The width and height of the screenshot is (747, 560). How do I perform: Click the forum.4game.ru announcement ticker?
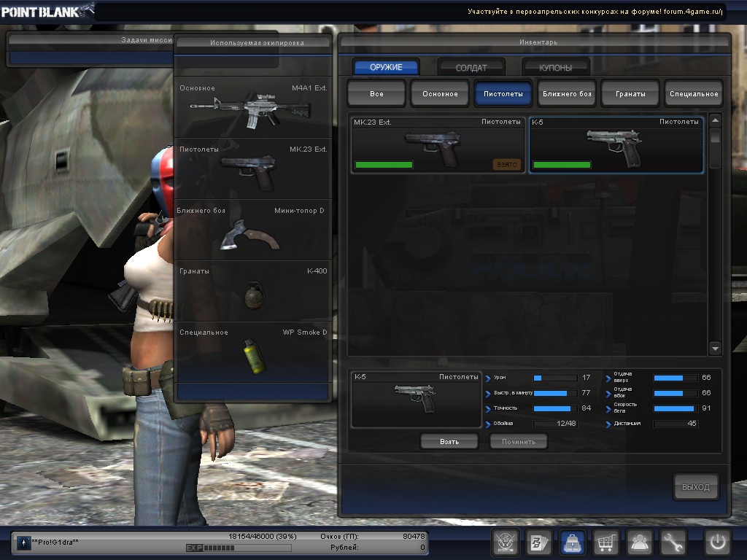[595, 12]
